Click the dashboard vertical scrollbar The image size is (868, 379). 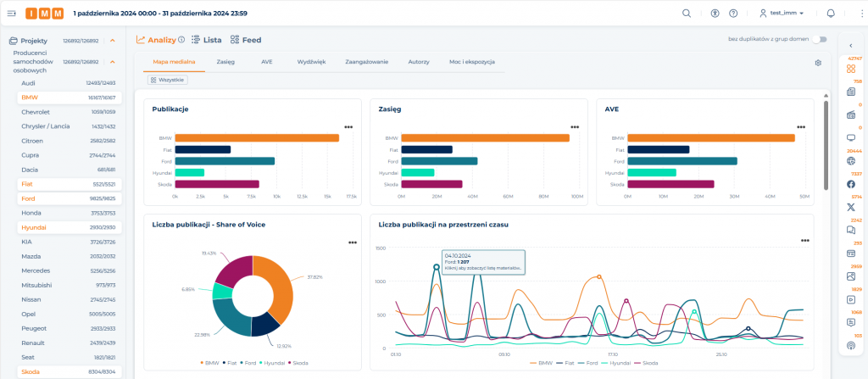826,145
